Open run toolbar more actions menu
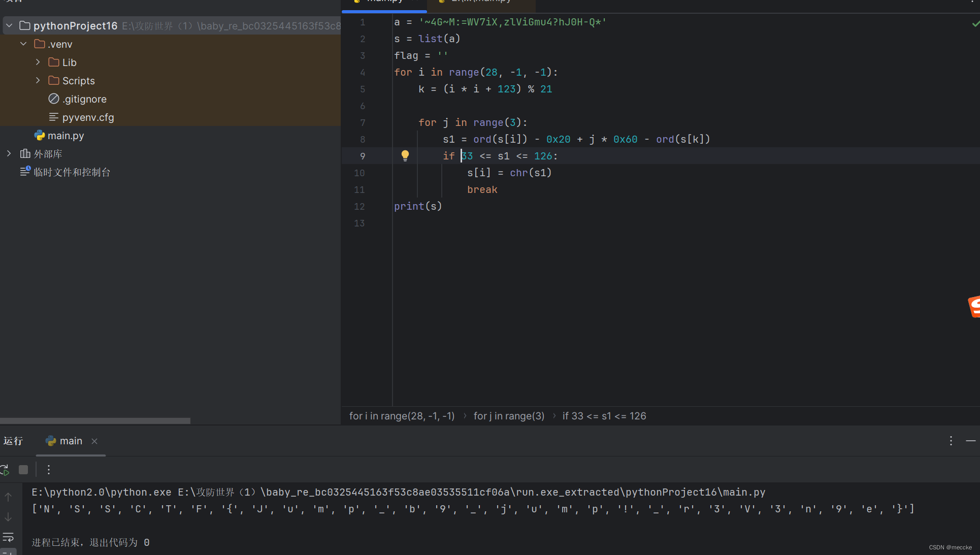Image resolution: width=980 pixels, height=555 pixels. tap(49, 470)
